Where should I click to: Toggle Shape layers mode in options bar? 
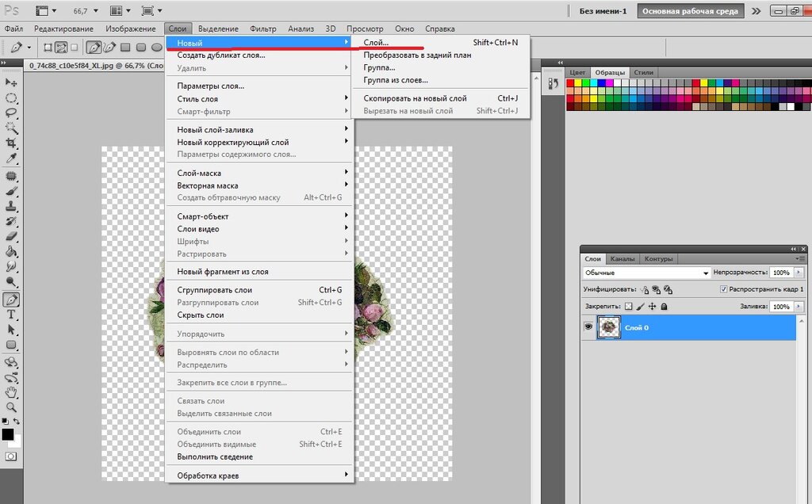[48, 48]
